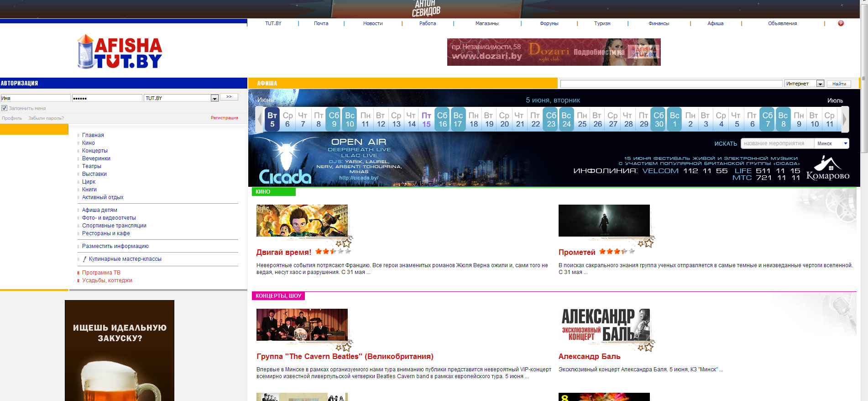This screenshot has width=868, height=401.
Task: Open Финансы in the top navigation
Action: click(659, 23)
